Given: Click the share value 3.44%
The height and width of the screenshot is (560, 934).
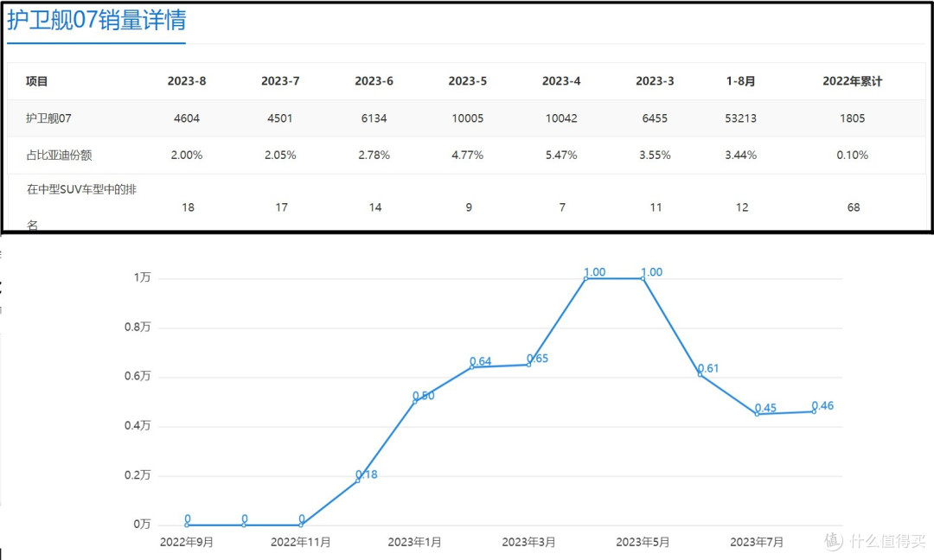Looking at the screenshot, I should pyautogui.click(x=740, y=155).
